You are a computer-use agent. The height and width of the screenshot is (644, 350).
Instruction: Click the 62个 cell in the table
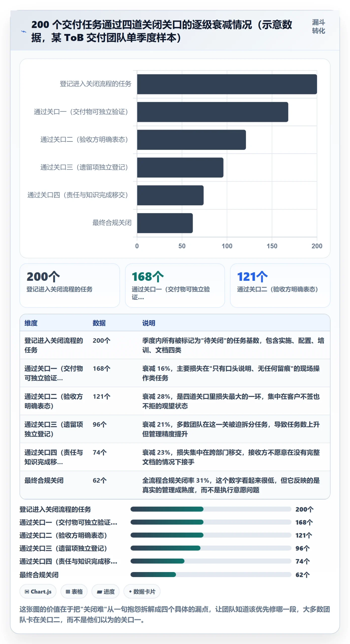100,480
